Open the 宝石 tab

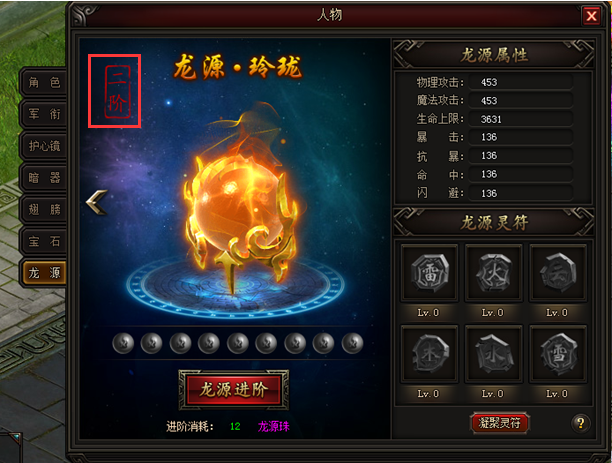click(x=44, y=241)
